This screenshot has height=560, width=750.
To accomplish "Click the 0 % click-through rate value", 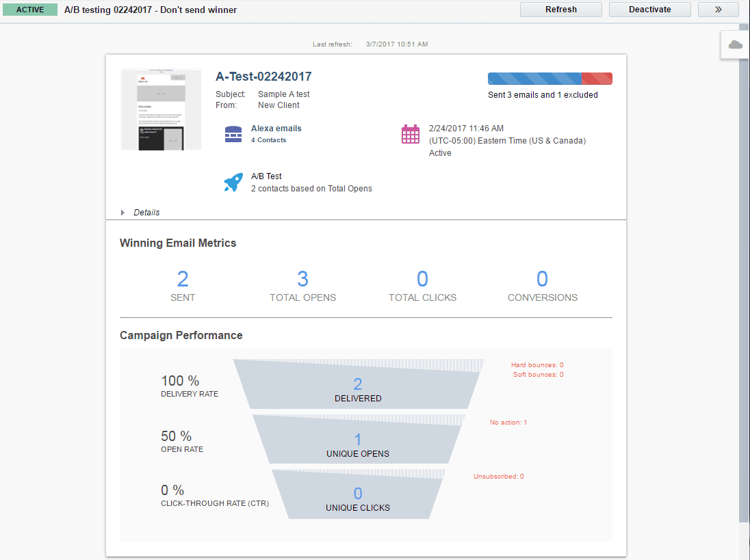I will (x=172, y=490).
